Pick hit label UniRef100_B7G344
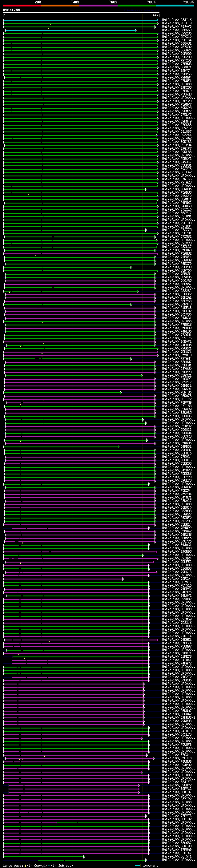Image resolution: width=197 pixels, height=868 pixels. click(177, 755)
